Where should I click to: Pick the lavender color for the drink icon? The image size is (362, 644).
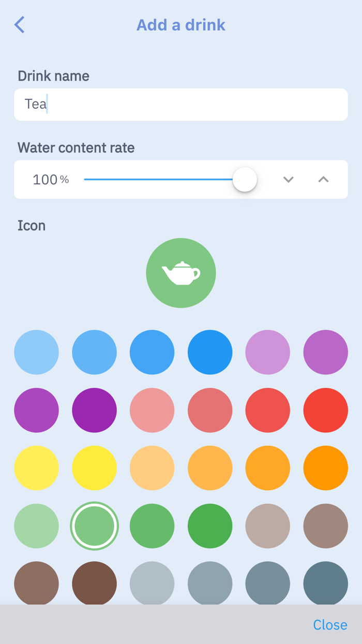pos(268,352)
